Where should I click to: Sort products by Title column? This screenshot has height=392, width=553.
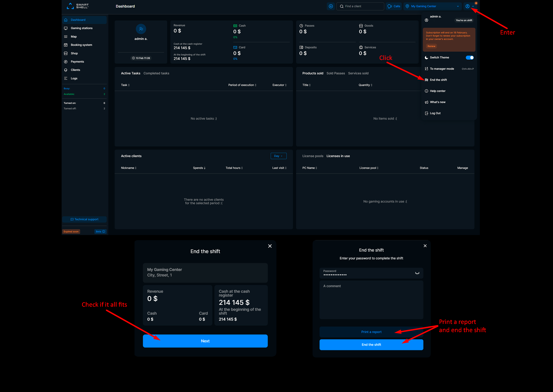(x=306, y=85)
